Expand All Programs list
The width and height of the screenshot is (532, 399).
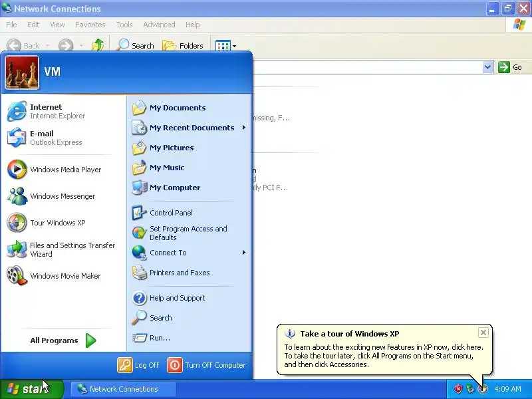(x=63, y=340)
